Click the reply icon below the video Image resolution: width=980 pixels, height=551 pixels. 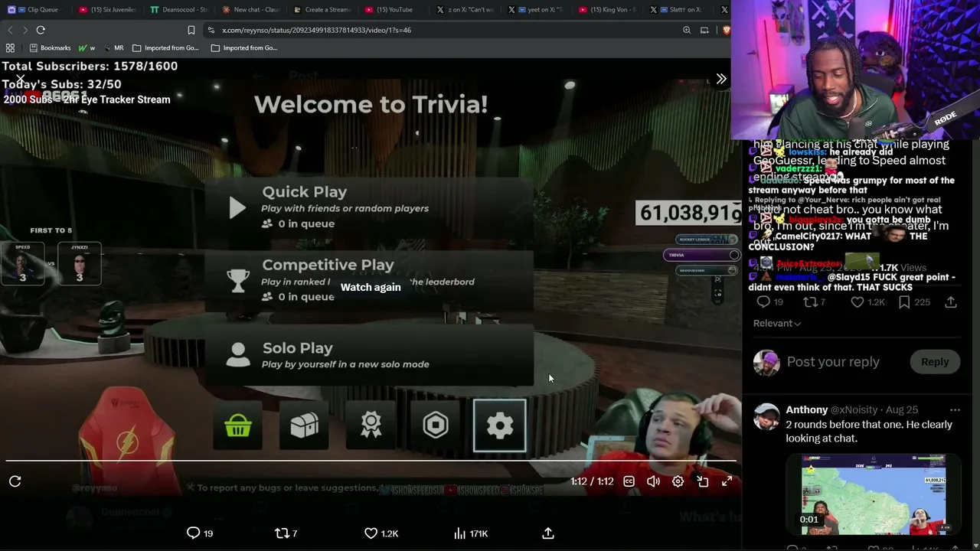click(x=193, y=533)
